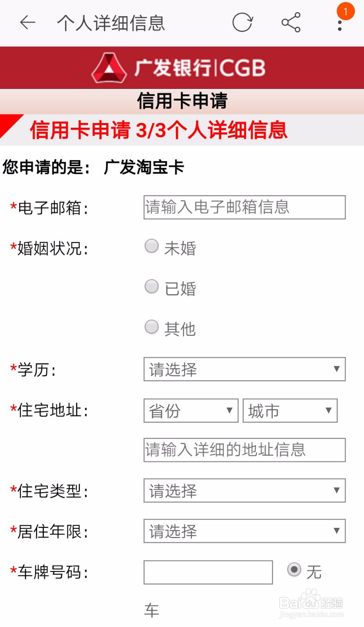Screen dimensions: 364x627
Task: Expand the 省份 province dropdown
Action: pos(191,411)
